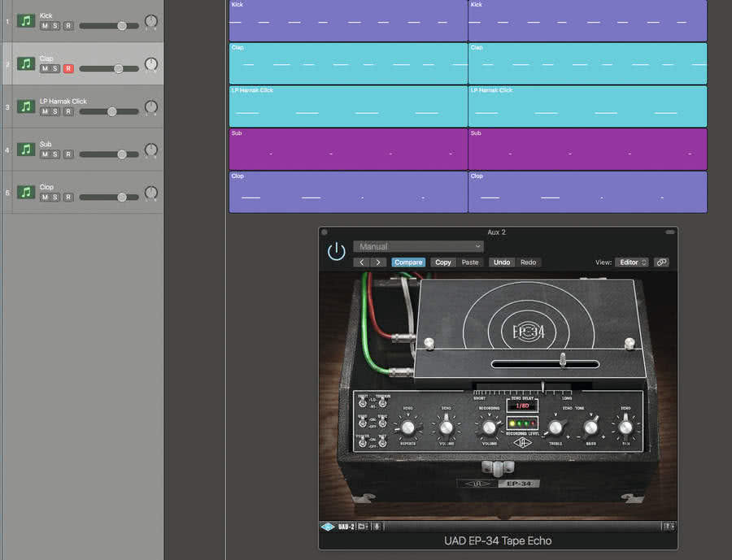Click the Echo Pan knob
The width and height of the screenshot is (732, 560).
pyautogui.click(x=625, y=427)
